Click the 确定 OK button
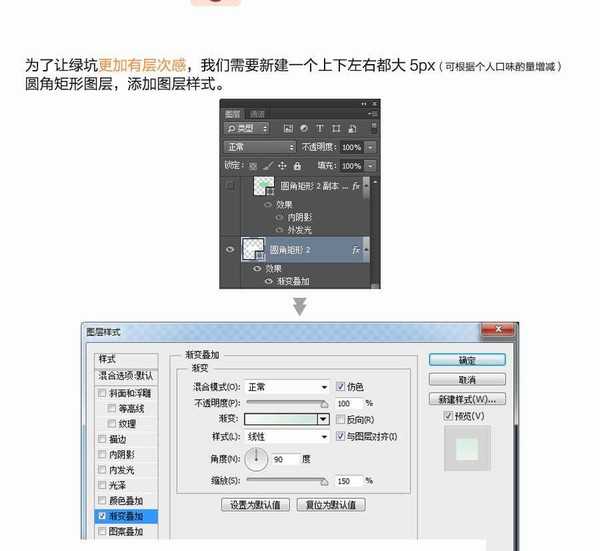 (467, 360)
